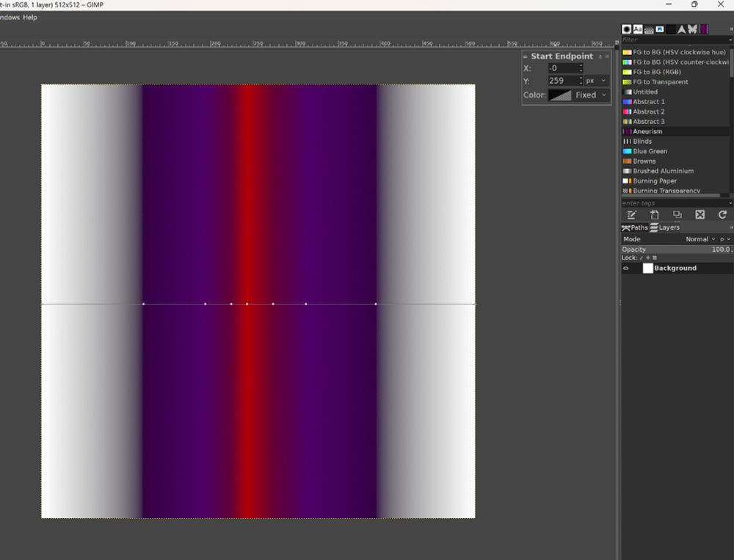Screen dimensions: 734x560
Task: Select the Brushed Aluminium gradient
Action: point(675,171)
